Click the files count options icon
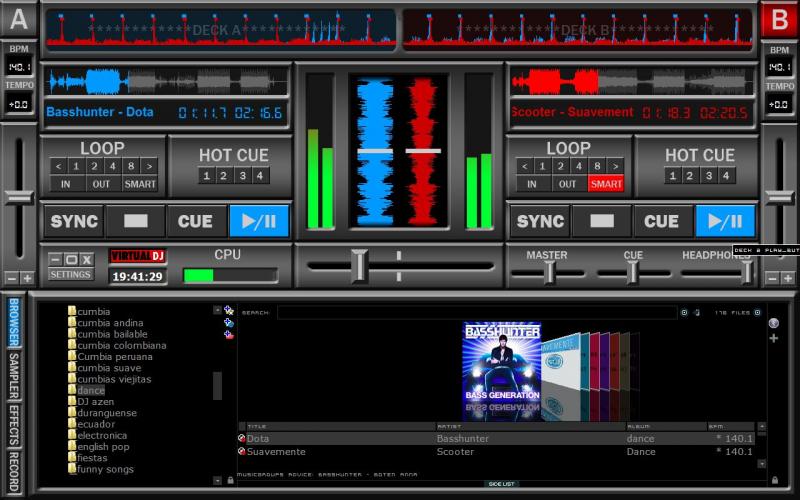This screenshot has height=500, width=800. (758, 313)
